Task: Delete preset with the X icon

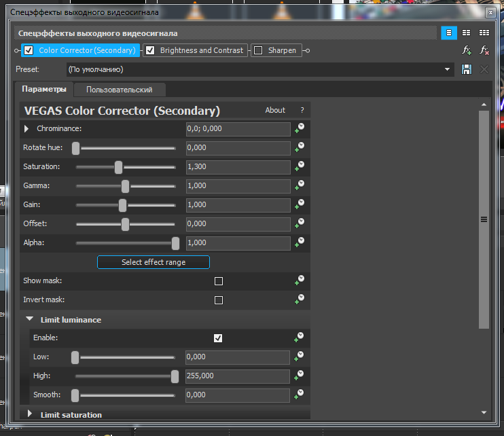Action: pos(484,69)
